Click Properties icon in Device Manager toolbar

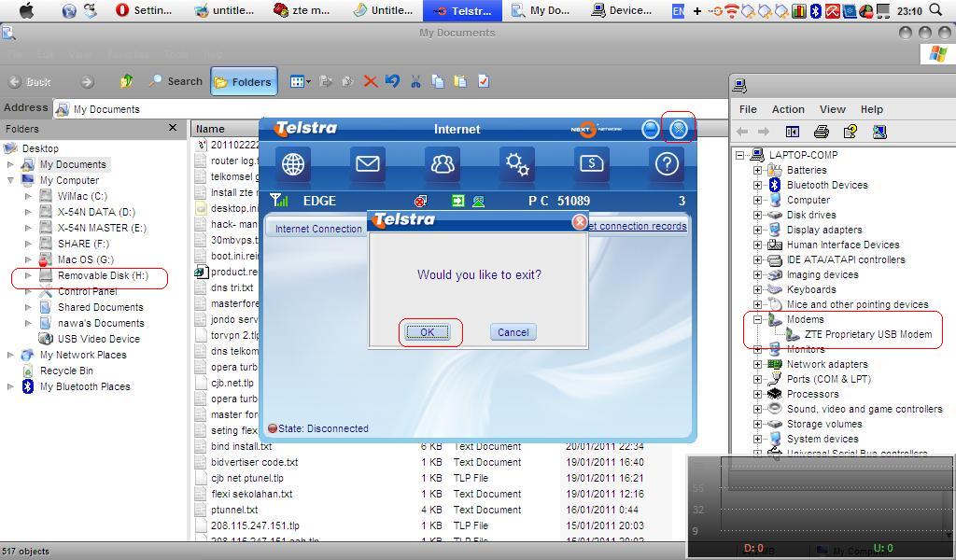850,132
